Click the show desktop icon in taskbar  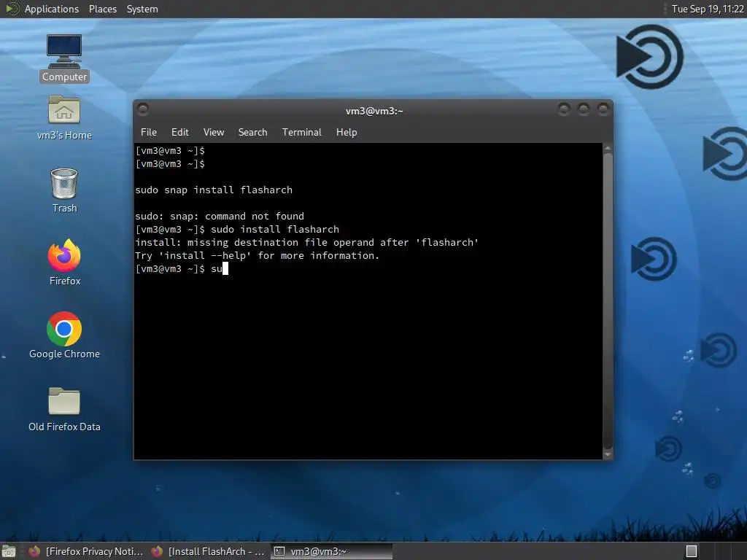pos(9,551)
